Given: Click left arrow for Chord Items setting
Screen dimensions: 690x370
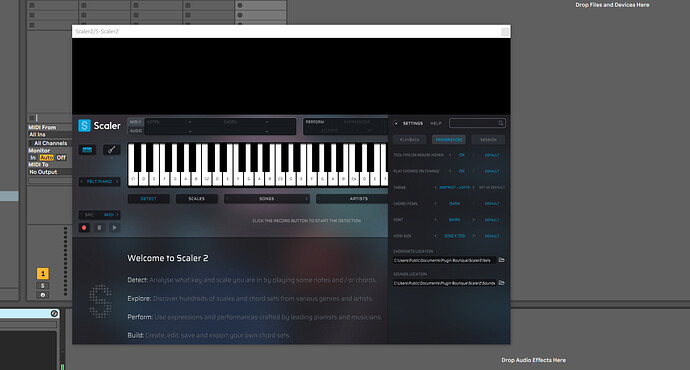Looking at the screenshot, I should point(436,204).
